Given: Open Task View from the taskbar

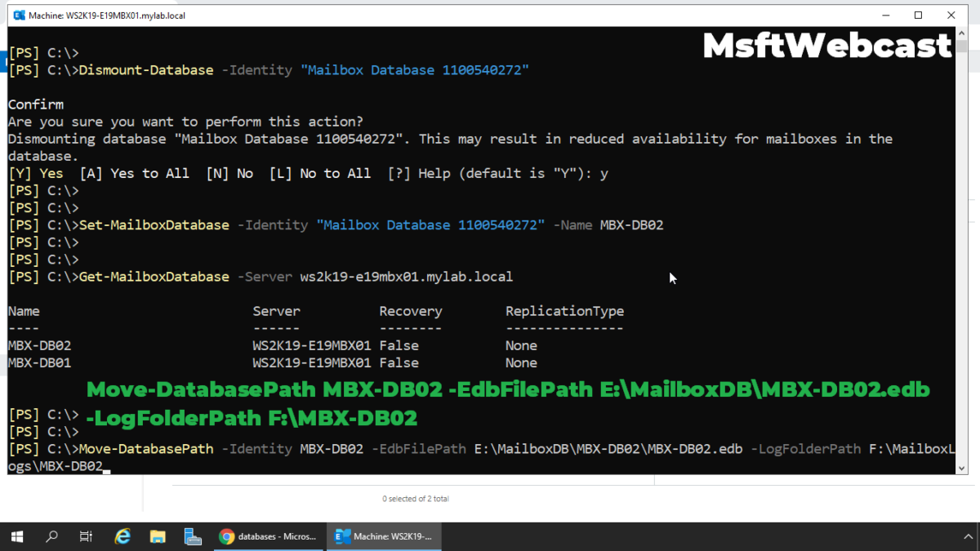Looking at the screenshot, I should tap(86, 536).
